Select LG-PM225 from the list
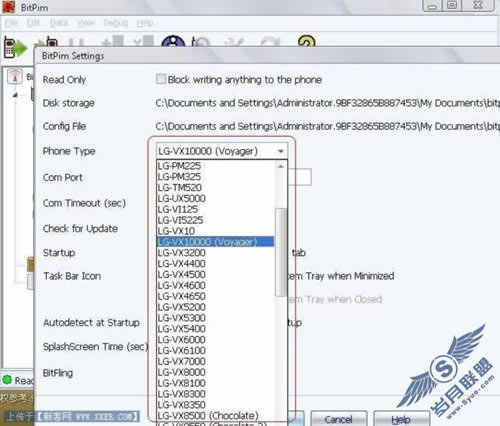This screenshot has width=500, height=426. pos(215,166)
